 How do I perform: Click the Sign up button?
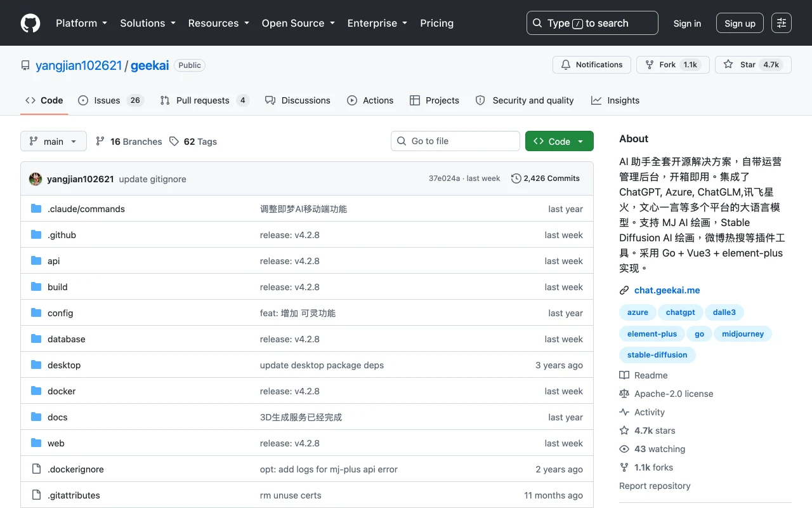[x=740, y=23]
